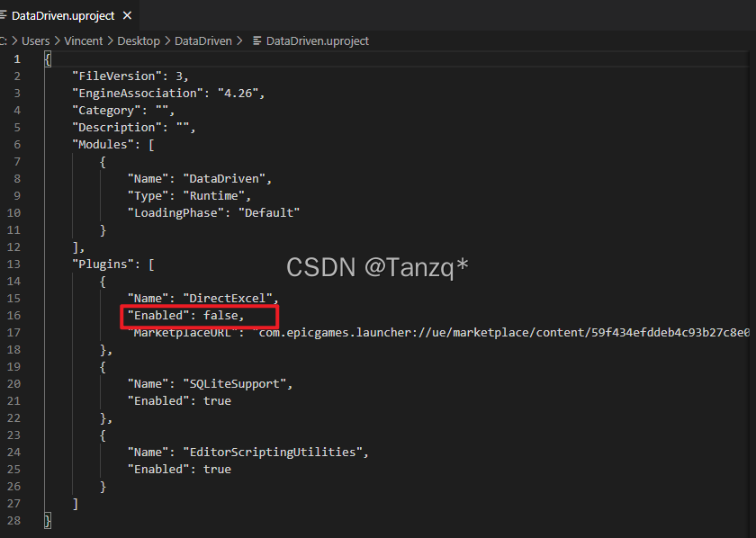Click the file icon in the breadcrumb

pyautogui.click(x=257, y=41)
